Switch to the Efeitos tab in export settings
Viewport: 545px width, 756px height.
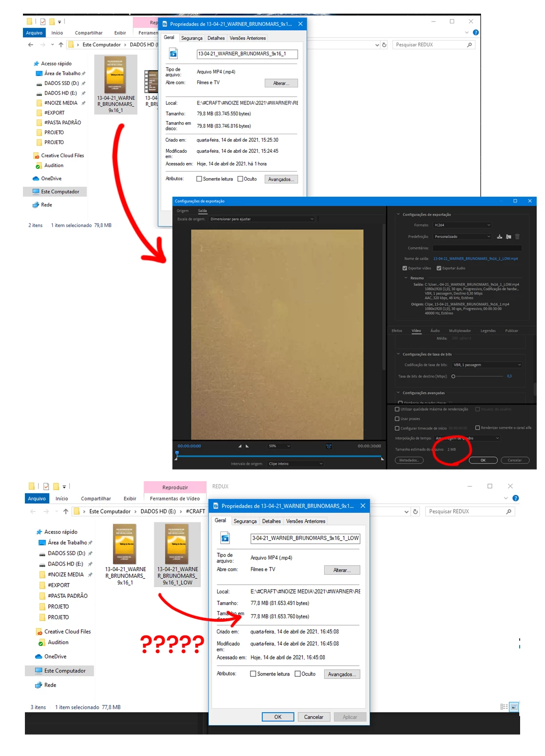click(x=397, y=331)
